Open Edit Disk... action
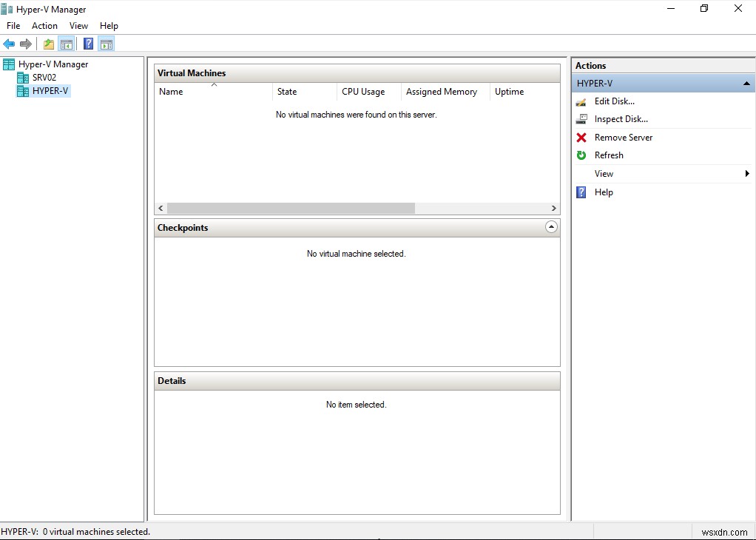The width and height of the screenshot is (756, 540). tap(614, 101)
